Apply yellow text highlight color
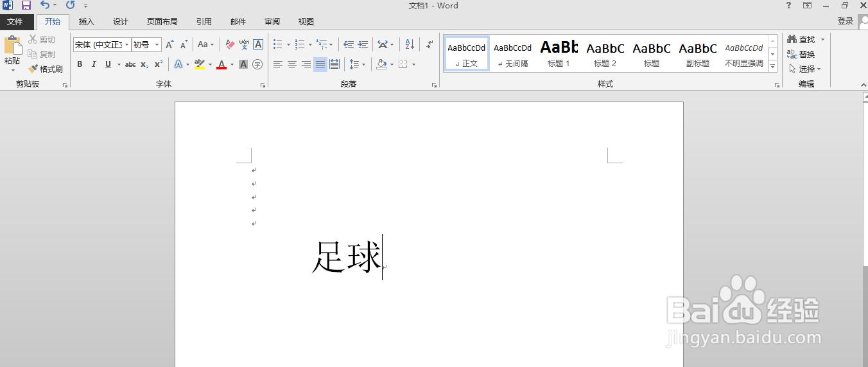Image resolution: width=868 pixels, height=367 pixels. pos(199,64)
